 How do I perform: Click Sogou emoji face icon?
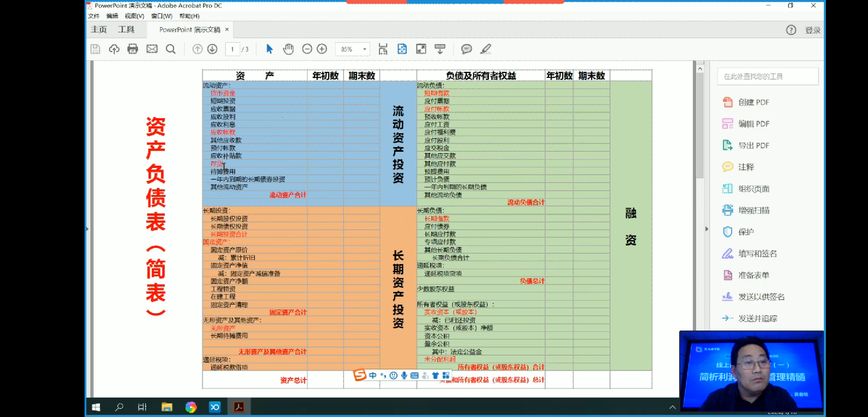click(393, 375)
